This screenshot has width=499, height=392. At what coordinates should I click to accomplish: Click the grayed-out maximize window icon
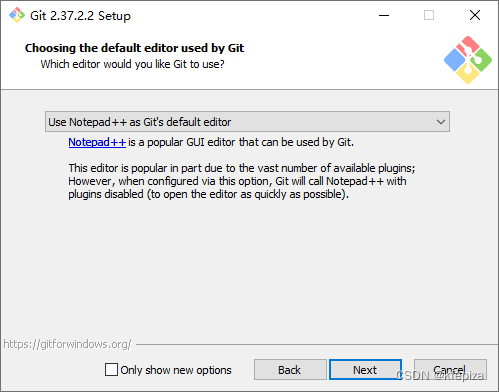(x=429, y=15)
